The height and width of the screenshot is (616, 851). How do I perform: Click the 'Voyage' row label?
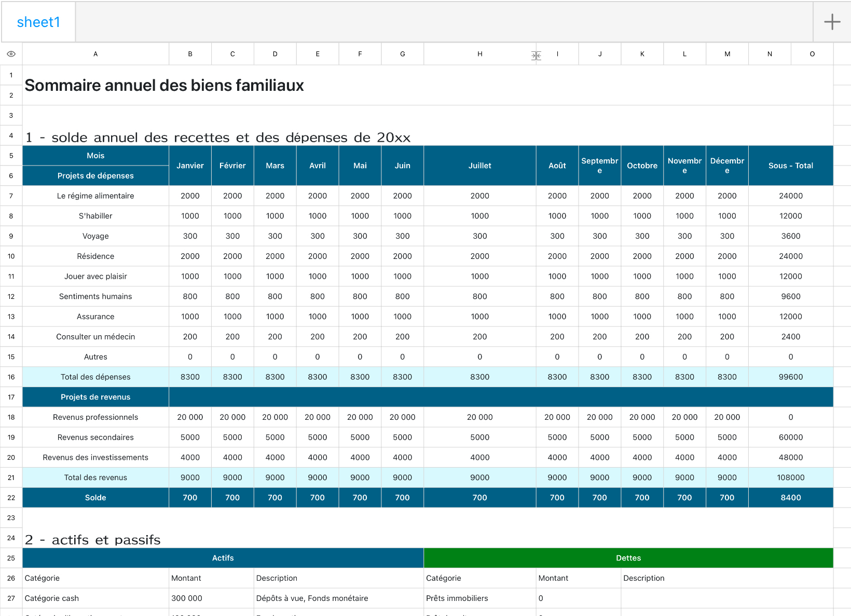(x=95, y=236)
